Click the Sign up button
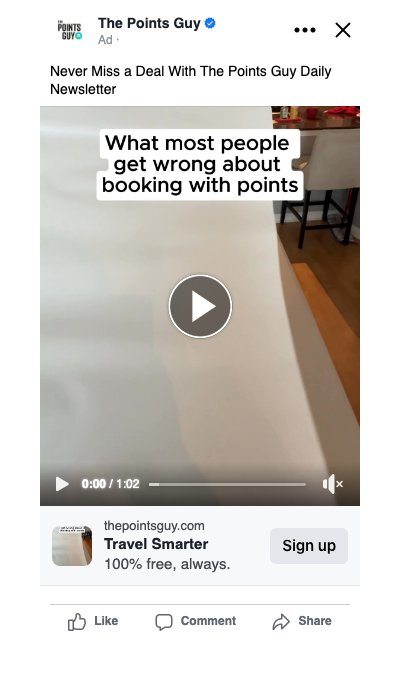400x700 pixels. pyautogui.click(x=309, y=546)
